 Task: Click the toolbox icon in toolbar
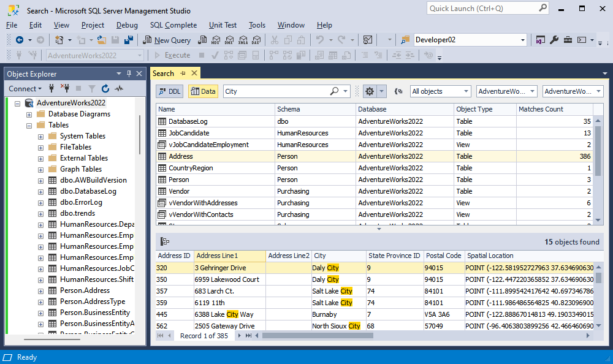[568, 39]
